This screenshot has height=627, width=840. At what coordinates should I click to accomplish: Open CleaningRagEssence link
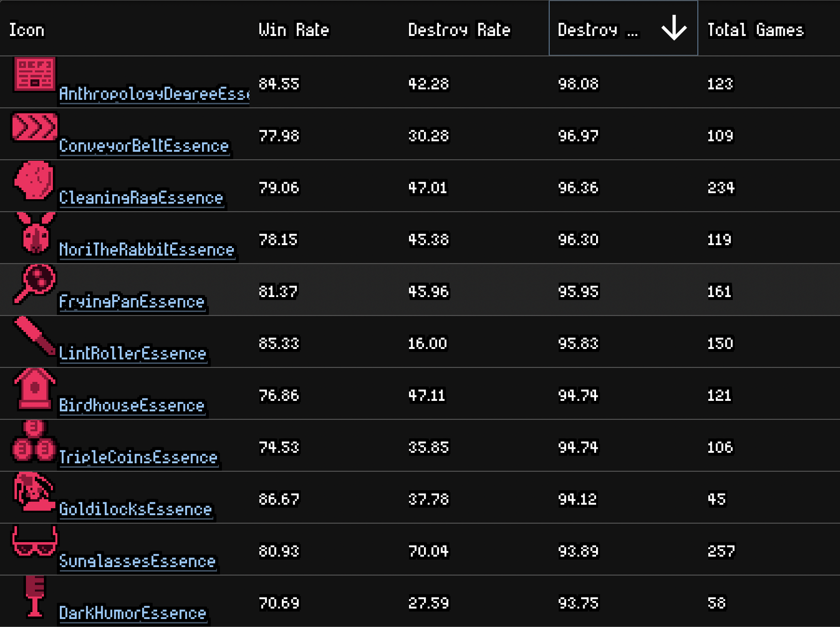(141, 198)
